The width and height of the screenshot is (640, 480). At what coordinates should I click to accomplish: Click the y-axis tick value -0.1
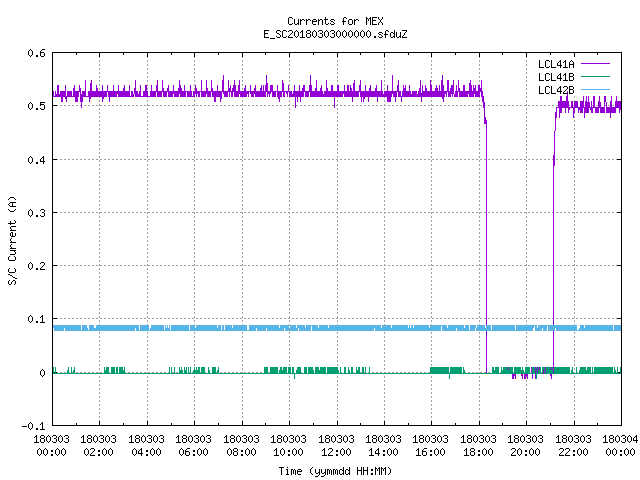[x=33, y=426]
